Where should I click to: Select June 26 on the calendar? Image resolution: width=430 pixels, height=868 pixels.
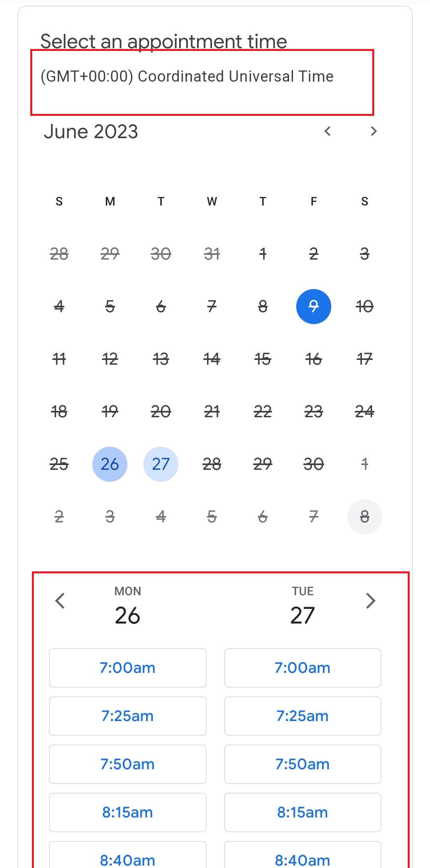110,464
